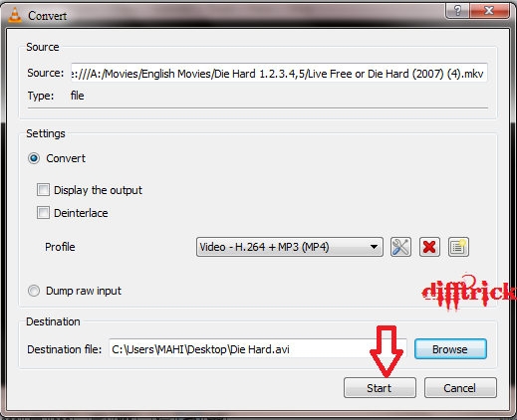
Task: Select Dump raw input option
Action: 34,291
